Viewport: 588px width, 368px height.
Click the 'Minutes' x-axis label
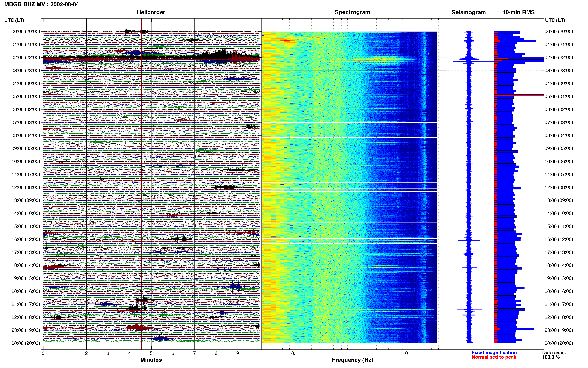tap(151, 360)
